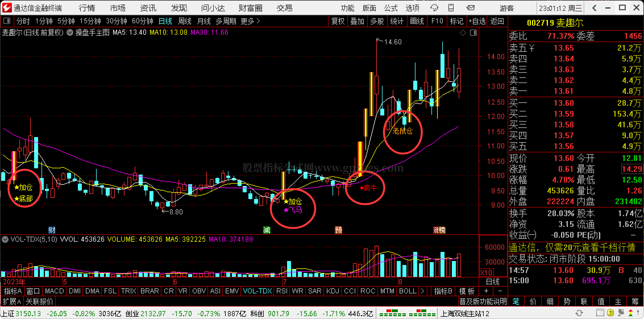Zoom in with the + button
This screenshot has width=644, height=319.
tap(486, 291)
